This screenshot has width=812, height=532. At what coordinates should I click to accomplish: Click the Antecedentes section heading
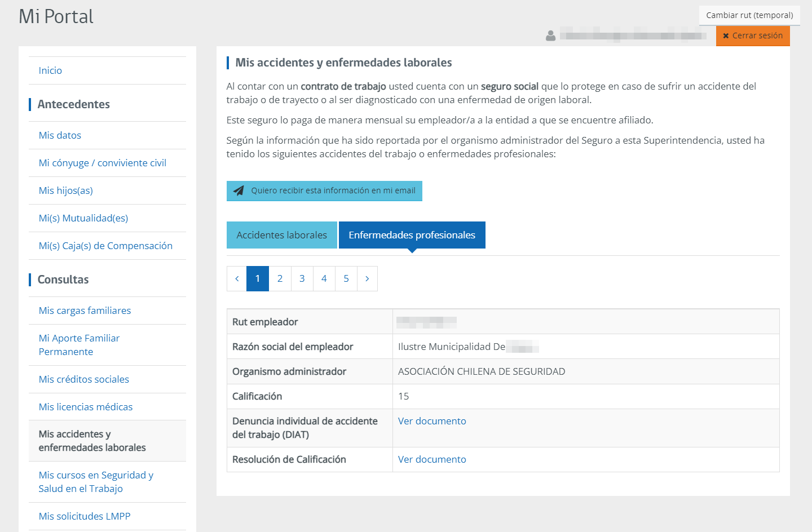(x=73, y=104)
